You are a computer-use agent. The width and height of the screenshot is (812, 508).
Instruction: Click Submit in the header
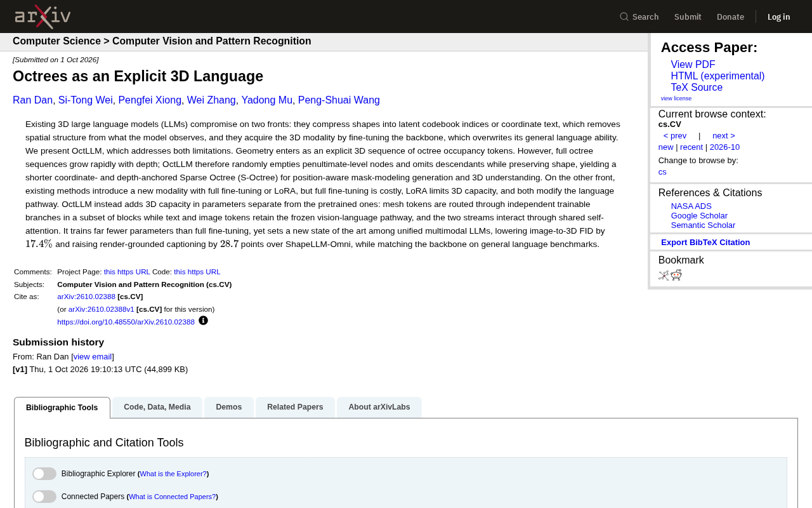click(x=688, y=17)
